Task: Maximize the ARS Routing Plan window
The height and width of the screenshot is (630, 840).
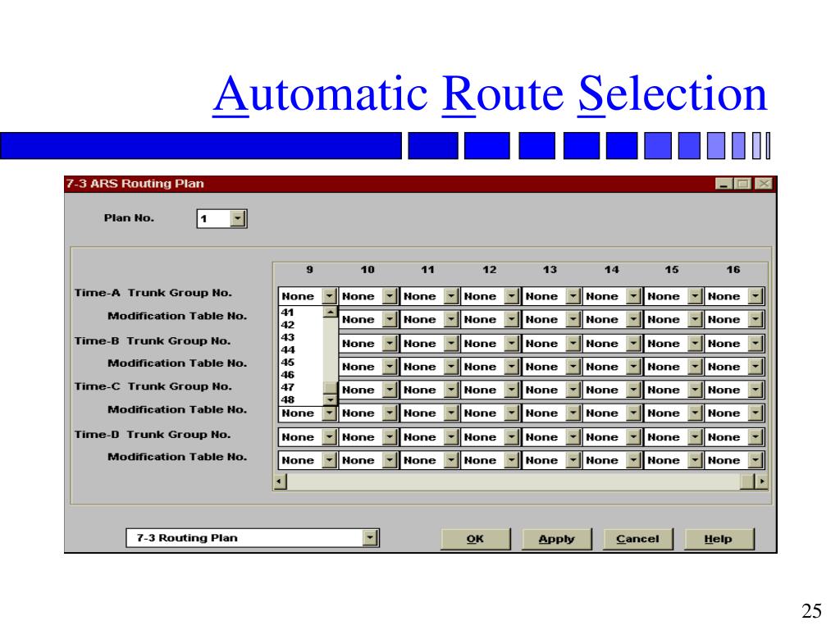Action: (742, 184)
